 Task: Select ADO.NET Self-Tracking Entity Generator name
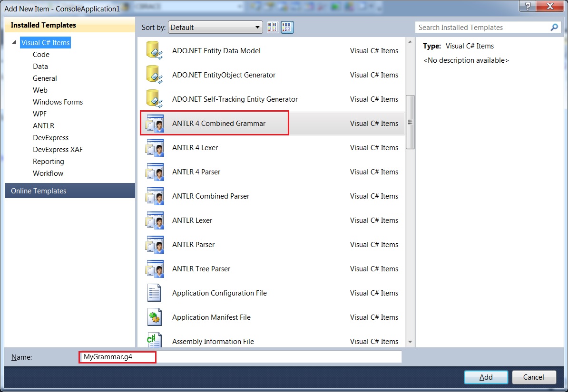click(235, 99)
